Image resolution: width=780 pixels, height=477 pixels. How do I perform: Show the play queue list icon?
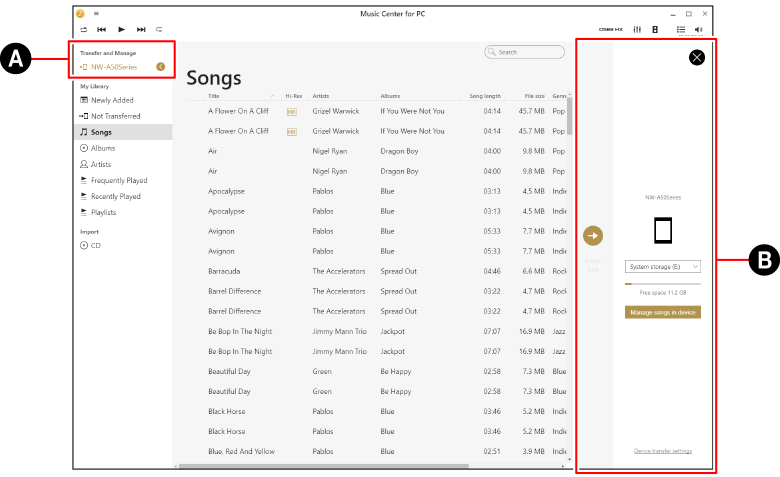680,30
